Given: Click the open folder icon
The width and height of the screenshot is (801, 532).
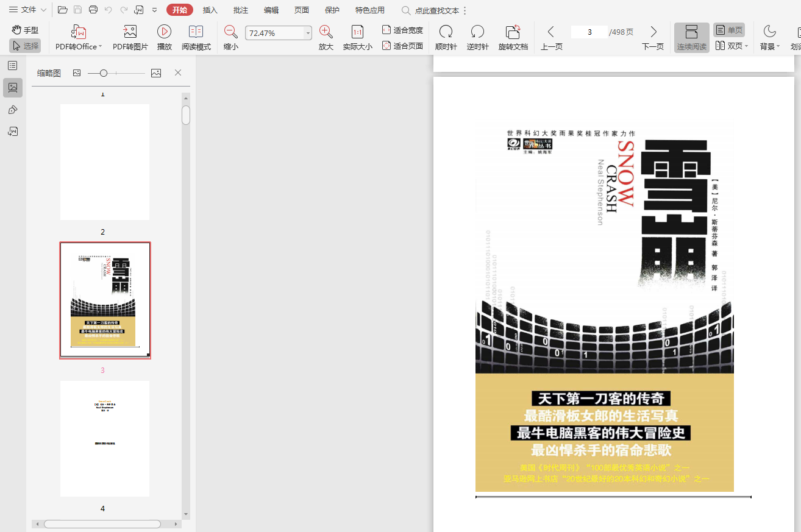Looking at the screenshot, I should click(62, 10).
